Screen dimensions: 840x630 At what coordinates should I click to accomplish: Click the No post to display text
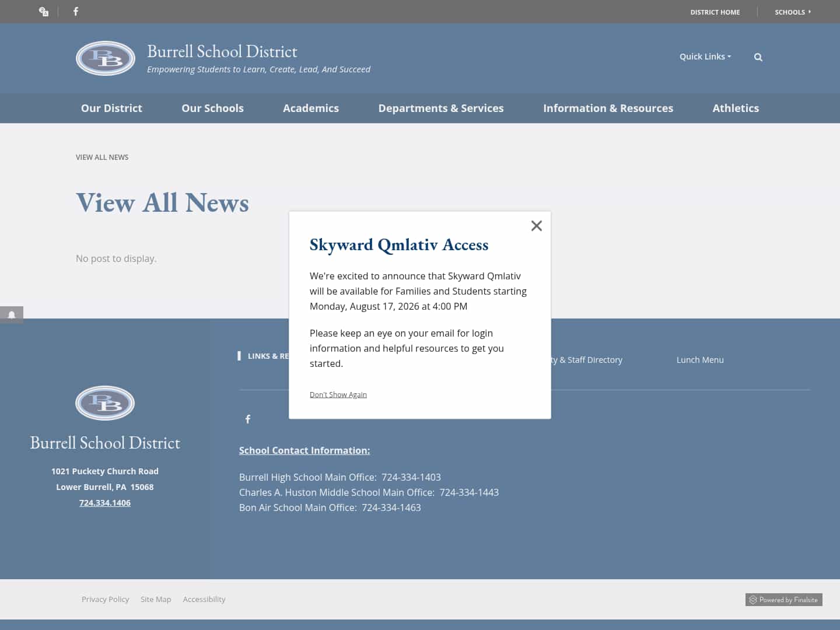pyautogui.click(x=116, y=258)
